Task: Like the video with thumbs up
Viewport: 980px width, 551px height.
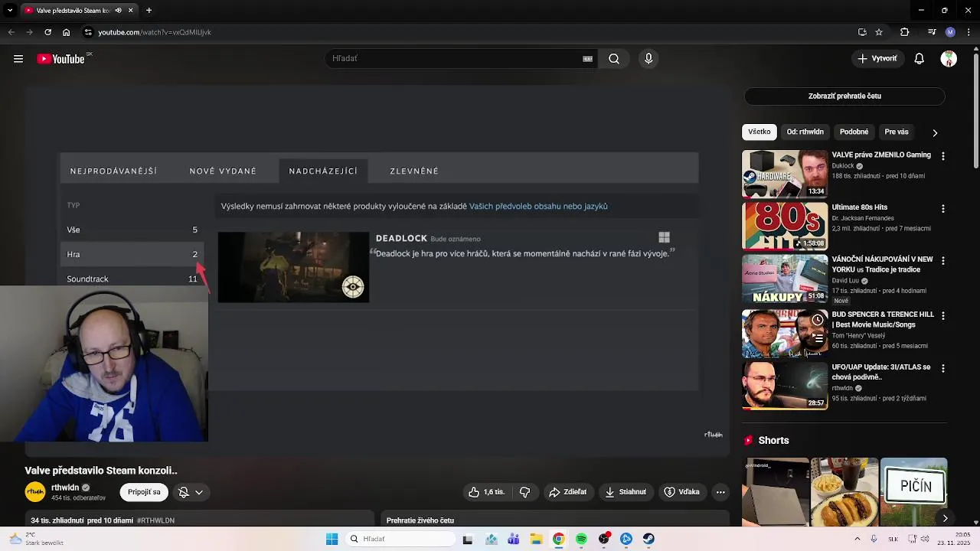Action: (486, 492)
